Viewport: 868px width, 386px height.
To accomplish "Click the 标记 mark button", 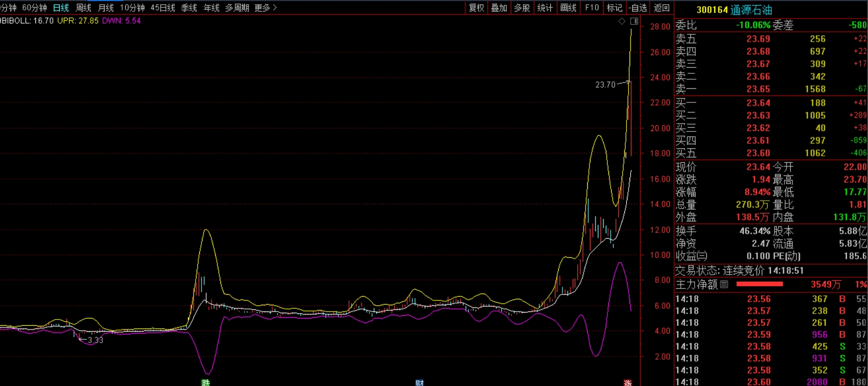I will pyautogui.click(x=614, y=7).
